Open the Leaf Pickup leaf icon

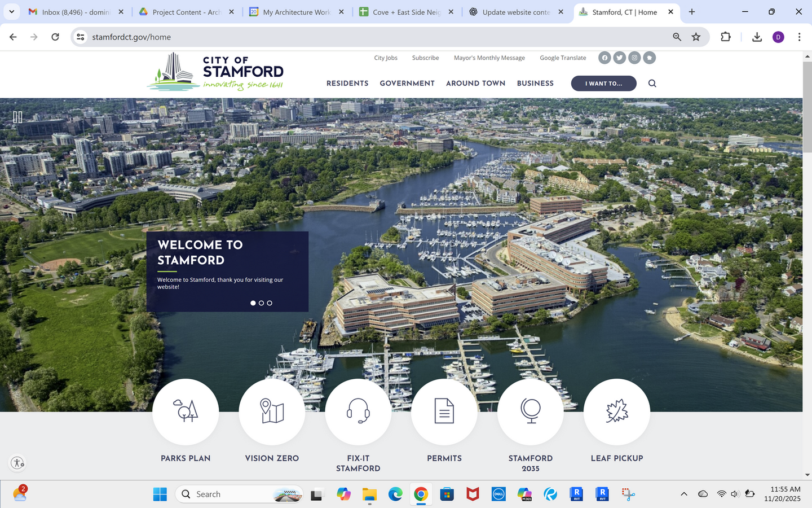coord(617,411)
